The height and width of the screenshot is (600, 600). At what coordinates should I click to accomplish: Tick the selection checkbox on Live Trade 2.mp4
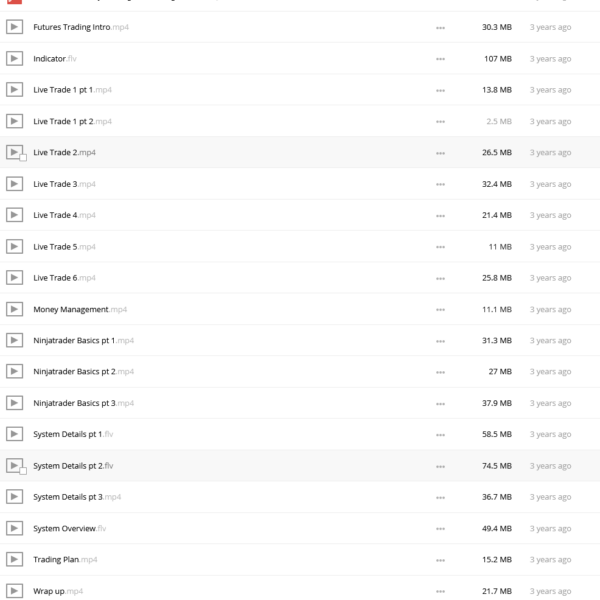[23, 158]
